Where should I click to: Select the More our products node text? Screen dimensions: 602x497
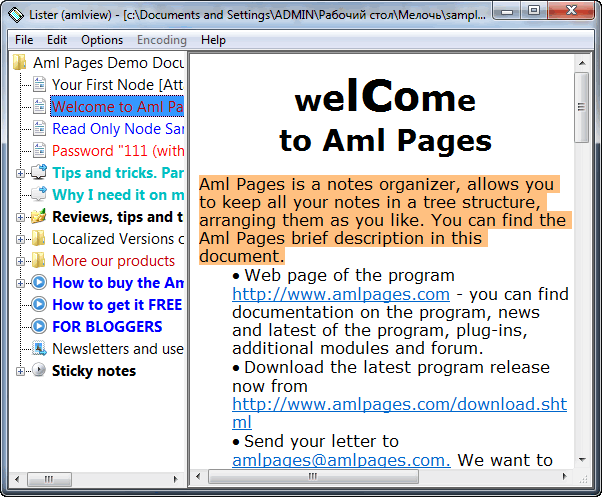click(x=113, y=261)
